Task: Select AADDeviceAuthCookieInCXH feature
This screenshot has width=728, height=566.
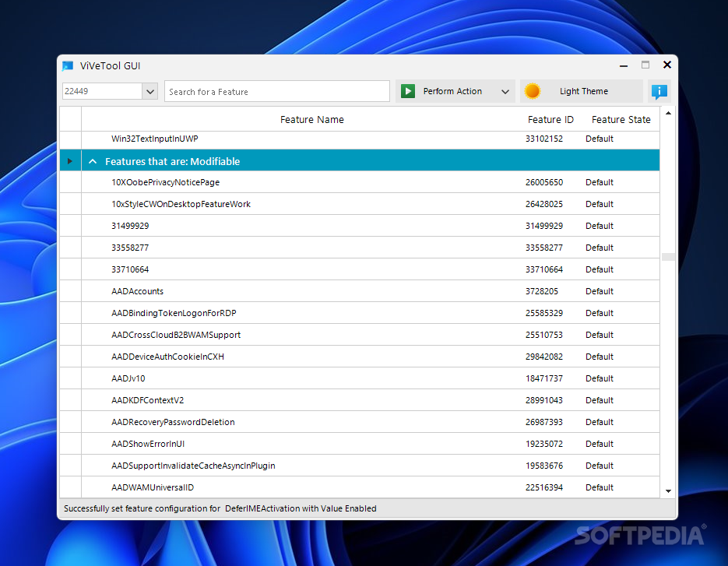Action: pyautogui.click(x=167, y=357)
